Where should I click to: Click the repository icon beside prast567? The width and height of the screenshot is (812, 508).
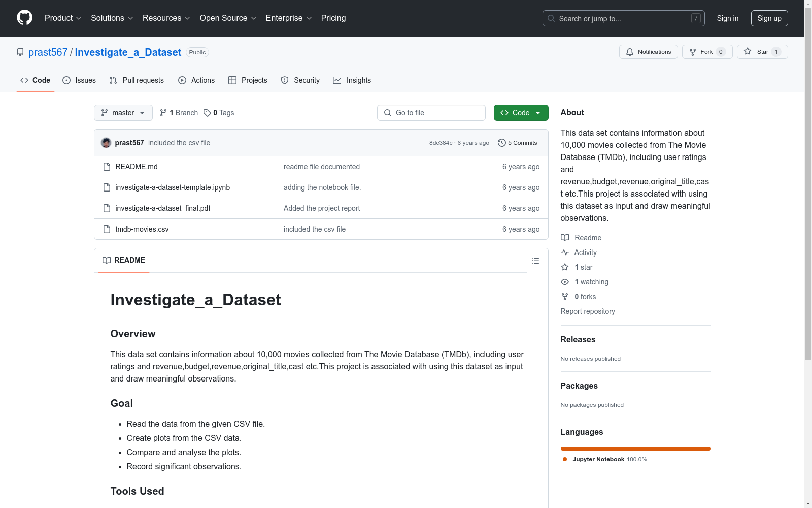(20, 52)
